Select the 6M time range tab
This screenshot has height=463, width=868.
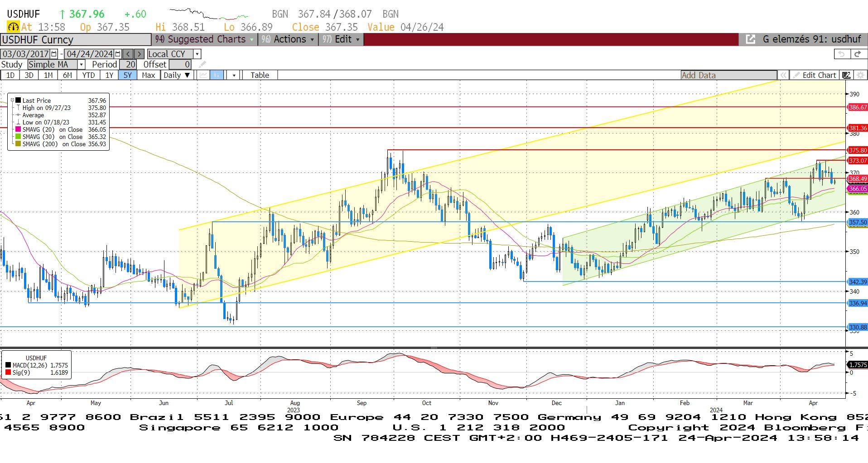(x=67, y=75)
